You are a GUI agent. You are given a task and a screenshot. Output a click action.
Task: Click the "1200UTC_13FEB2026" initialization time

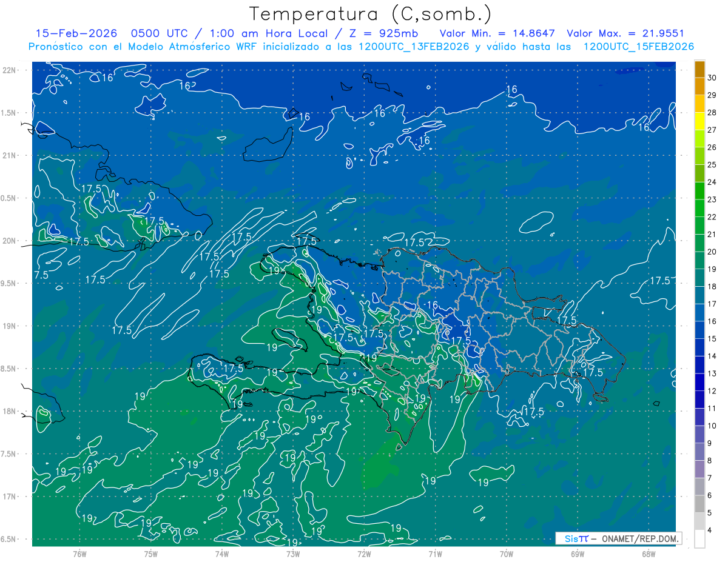pos(414,47)
